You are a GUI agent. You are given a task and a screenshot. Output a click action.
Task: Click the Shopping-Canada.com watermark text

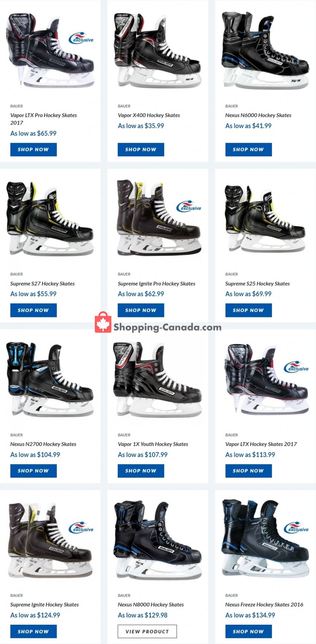point(167,327)
